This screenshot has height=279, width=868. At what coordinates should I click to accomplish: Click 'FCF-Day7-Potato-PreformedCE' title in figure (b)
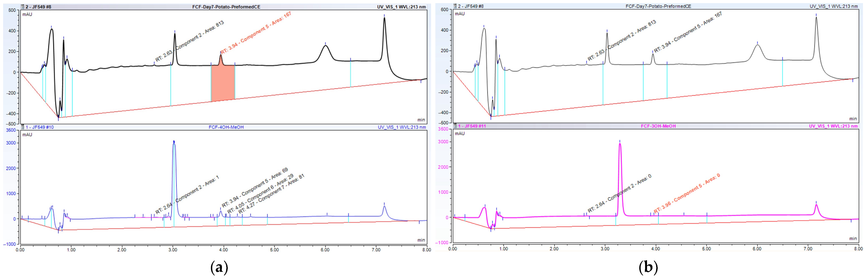(658, 6)
